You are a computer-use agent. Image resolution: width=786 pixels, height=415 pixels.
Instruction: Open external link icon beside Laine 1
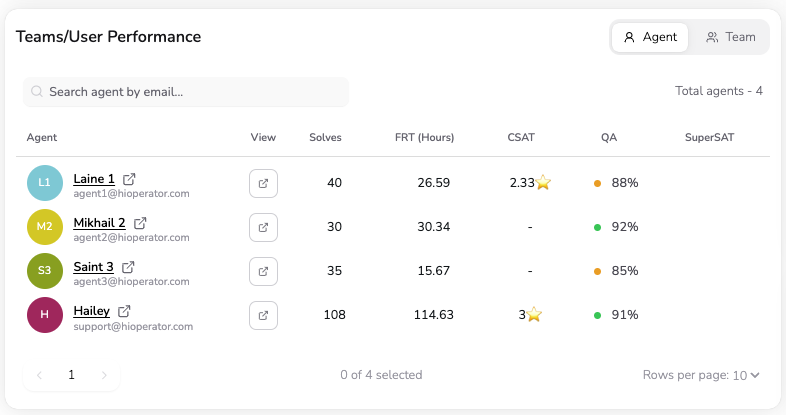[x=129, y=179]
